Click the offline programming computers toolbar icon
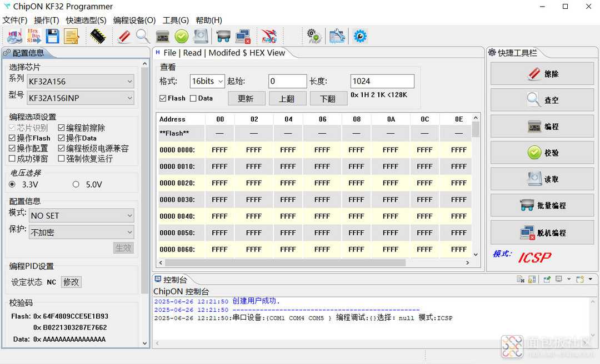600x364 pixels. (243, 37)
